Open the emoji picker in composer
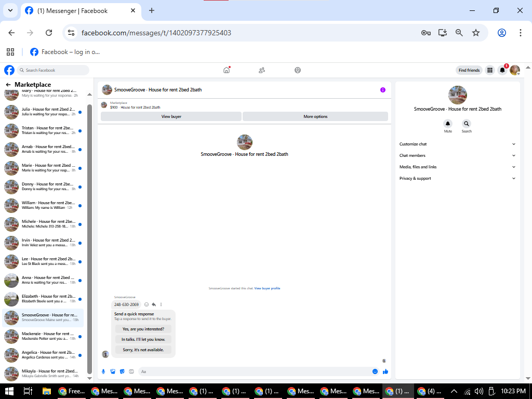This screenshot has height=399, width=532. click(x=375, y=371)
